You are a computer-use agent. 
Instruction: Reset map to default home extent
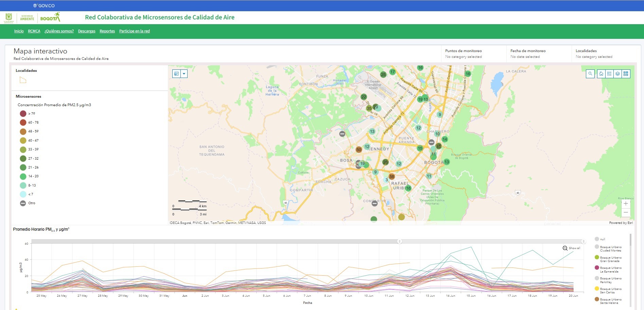pyautogui.click(x=601, y=74)
